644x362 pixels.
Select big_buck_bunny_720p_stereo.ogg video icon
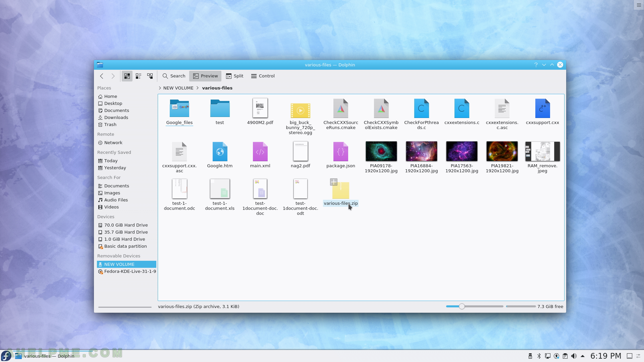coord(300,111)
